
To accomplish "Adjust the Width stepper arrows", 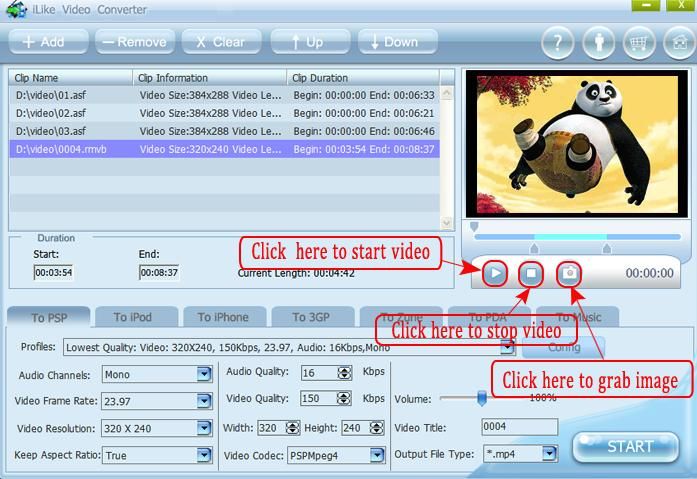I will 292,428.
